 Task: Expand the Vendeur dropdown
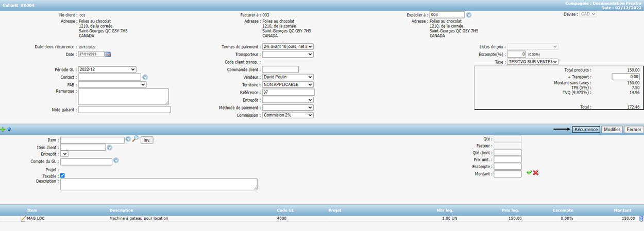tap(287, 77)
